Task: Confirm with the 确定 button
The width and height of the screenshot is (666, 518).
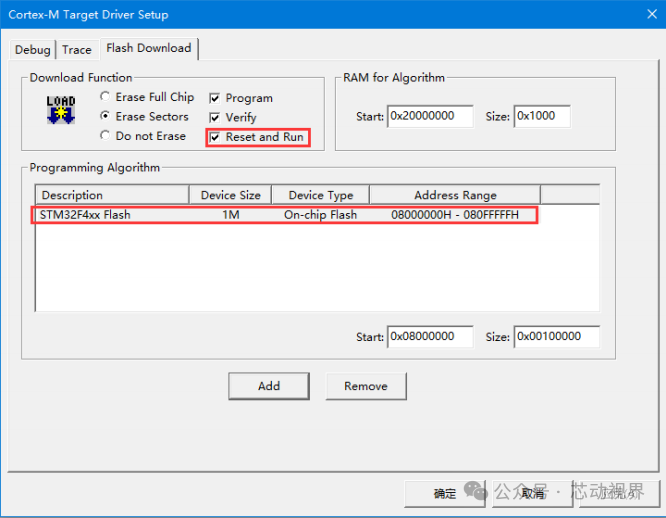Action: tap(445, 493)
